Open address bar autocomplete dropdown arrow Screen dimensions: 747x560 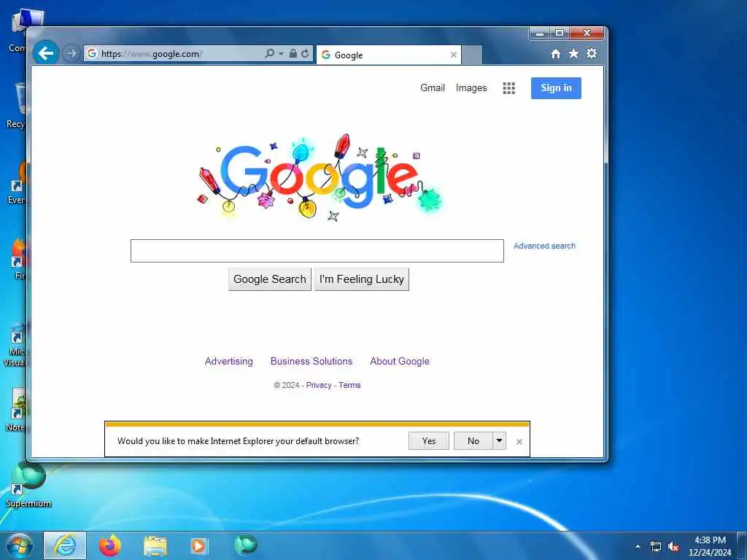[281, 54]
